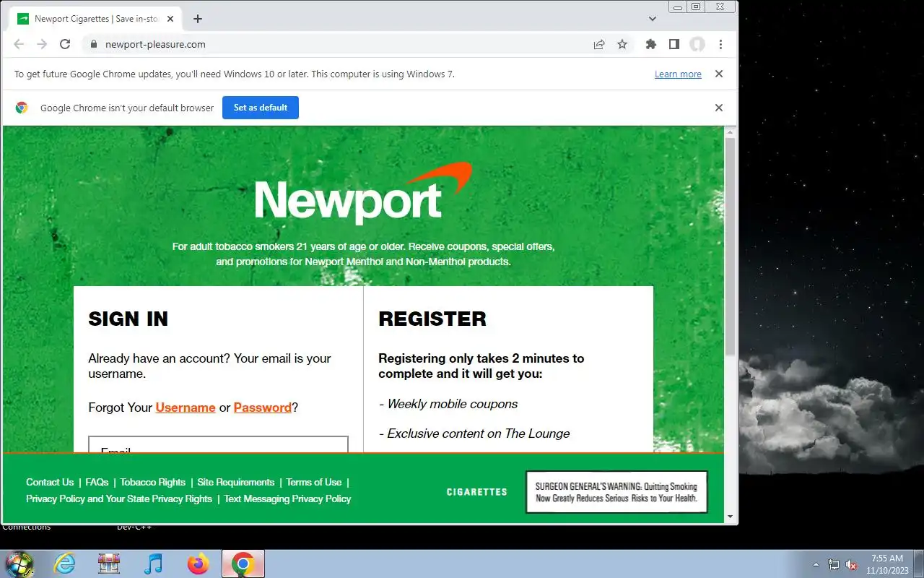Viewport: 924px width, 578px height.
Task: Open a new tab with plus button
Action: 198,19
